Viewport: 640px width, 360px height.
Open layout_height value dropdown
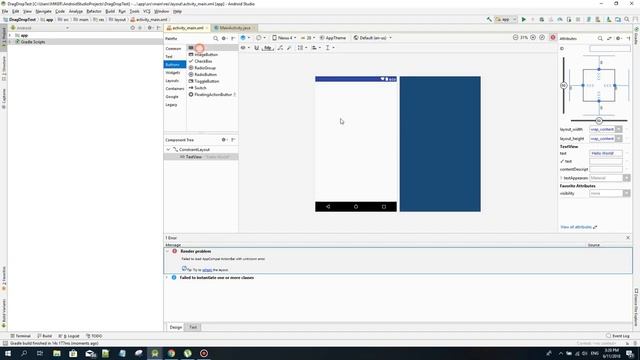point(619,139)
